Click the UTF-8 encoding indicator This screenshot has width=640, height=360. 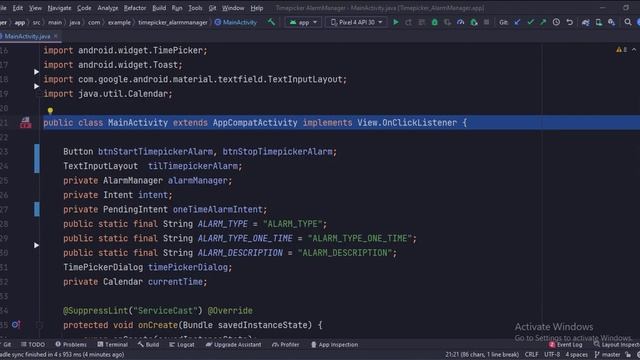pos(551,354)
